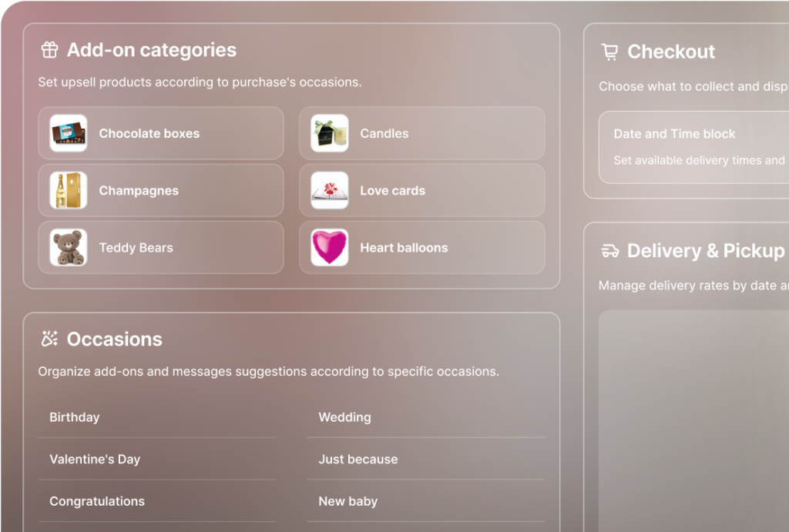Open the Just because occasion
789x532 pixels.
point(358,460)
